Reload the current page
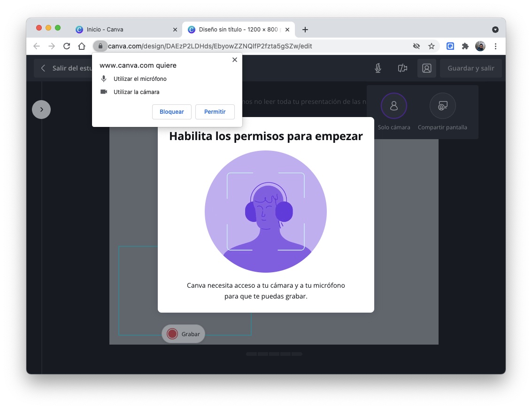Screen dimensions: 532x409 (67, 46)
